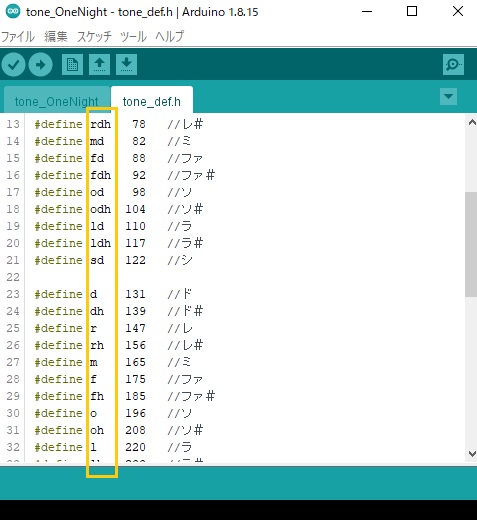Click the comment //ド# on line 24

coord(185,311)
